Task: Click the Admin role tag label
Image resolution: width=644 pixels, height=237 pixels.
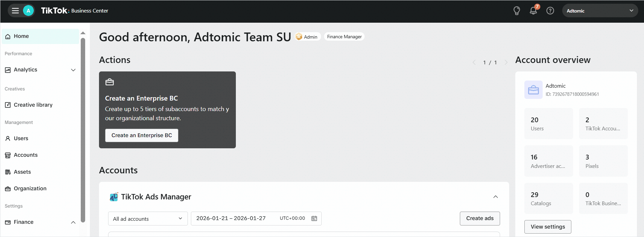Action: click(311, 37)
